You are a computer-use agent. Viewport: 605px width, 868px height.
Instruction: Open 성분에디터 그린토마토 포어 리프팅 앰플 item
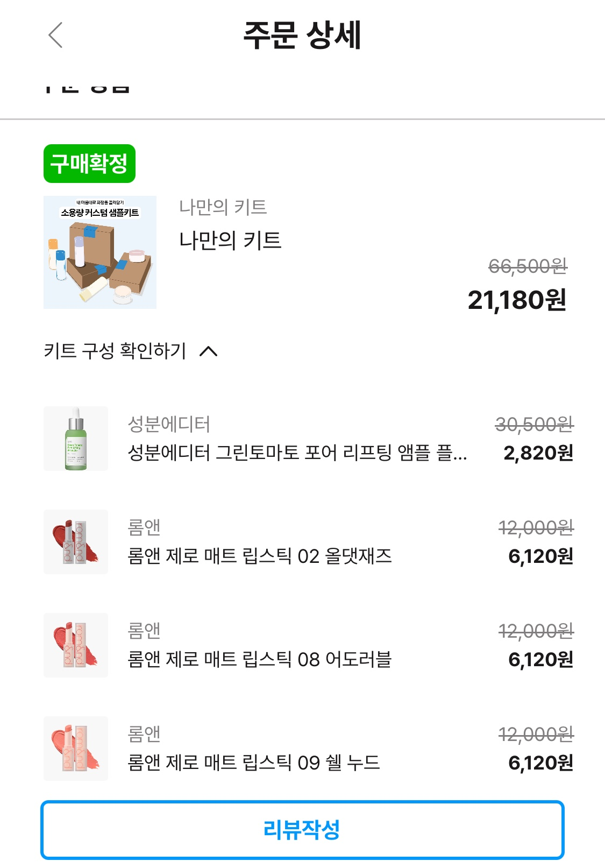(x=297, y=453)
